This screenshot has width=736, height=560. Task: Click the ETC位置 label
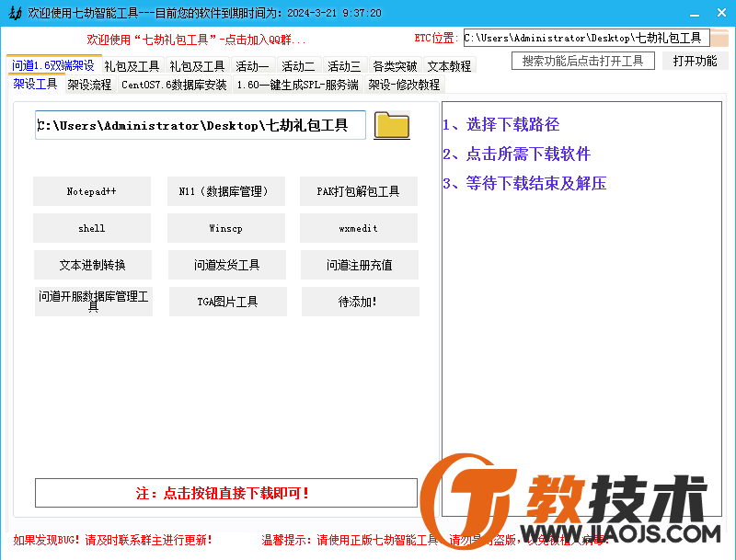[x=434, y=38]
